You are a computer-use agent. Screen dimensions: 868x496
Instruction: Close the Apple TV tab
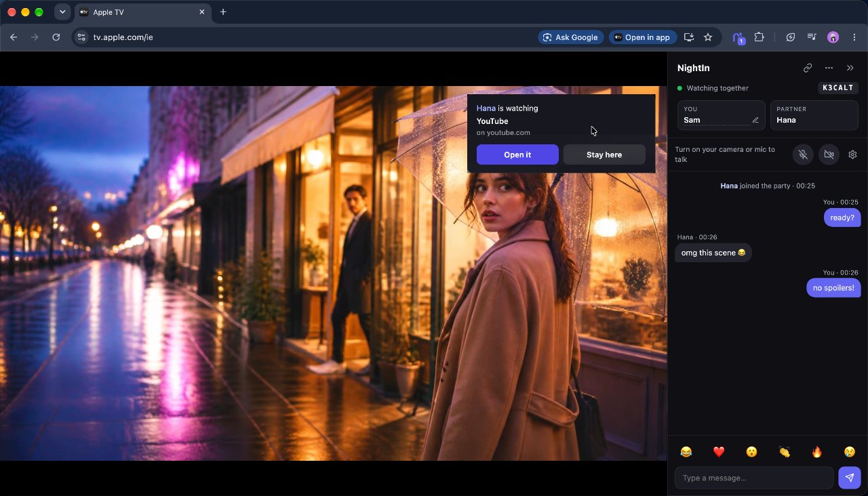(202, 12)
